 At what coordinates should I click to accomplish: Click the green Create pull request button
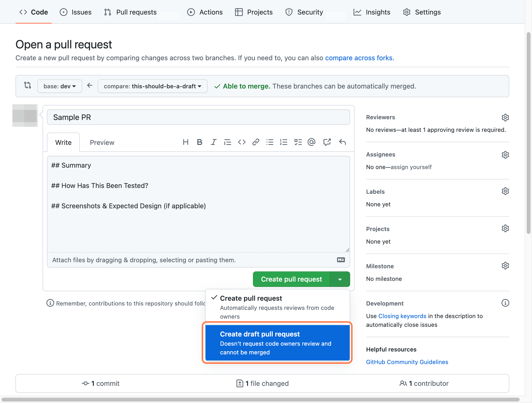click(x=291, y=279)
